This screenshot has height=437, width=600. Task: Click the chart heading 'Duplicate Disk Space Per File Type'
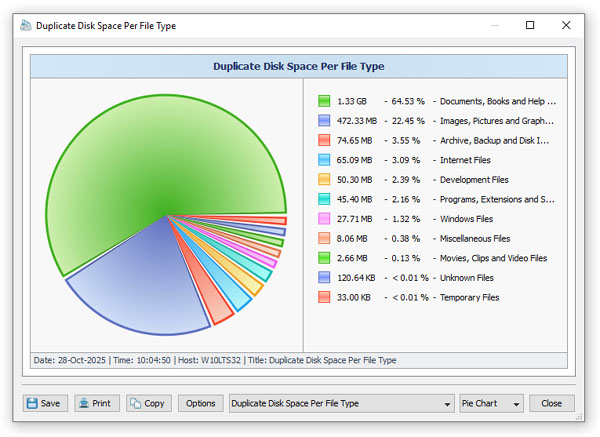298,66
